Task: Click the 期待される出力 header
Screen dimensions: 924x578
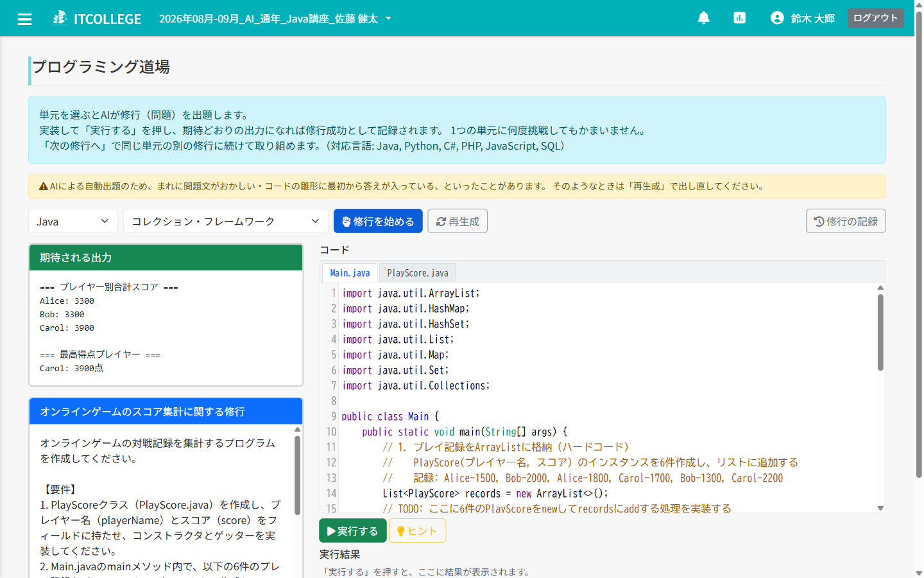Action: point(166,258)
